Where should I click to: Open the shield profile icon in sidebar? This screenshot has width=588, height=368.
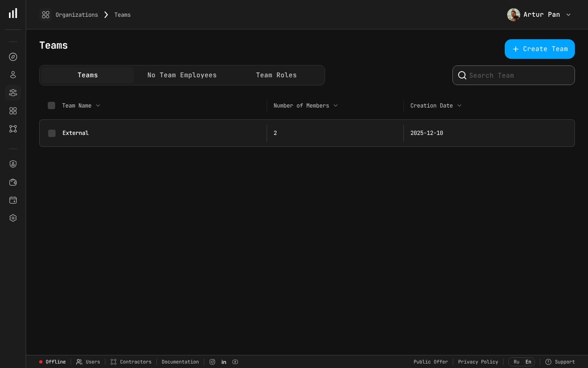tap(13, 164)
